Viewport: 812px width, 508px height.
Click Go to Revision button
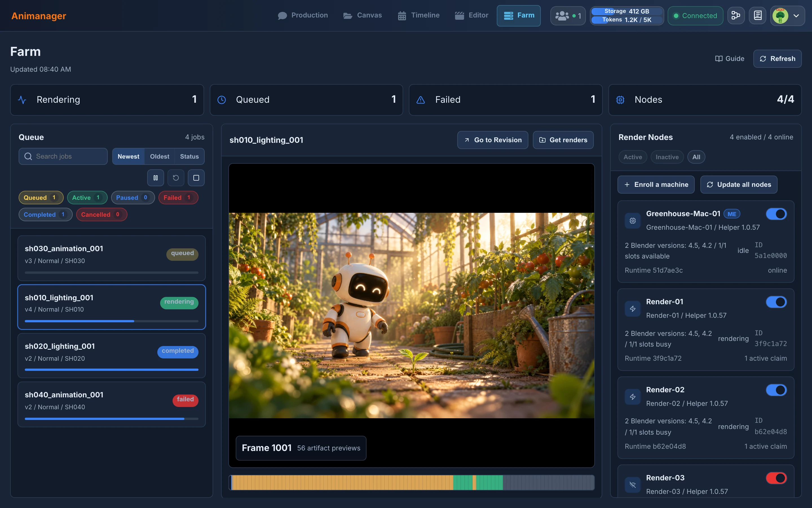pos(493,140)
